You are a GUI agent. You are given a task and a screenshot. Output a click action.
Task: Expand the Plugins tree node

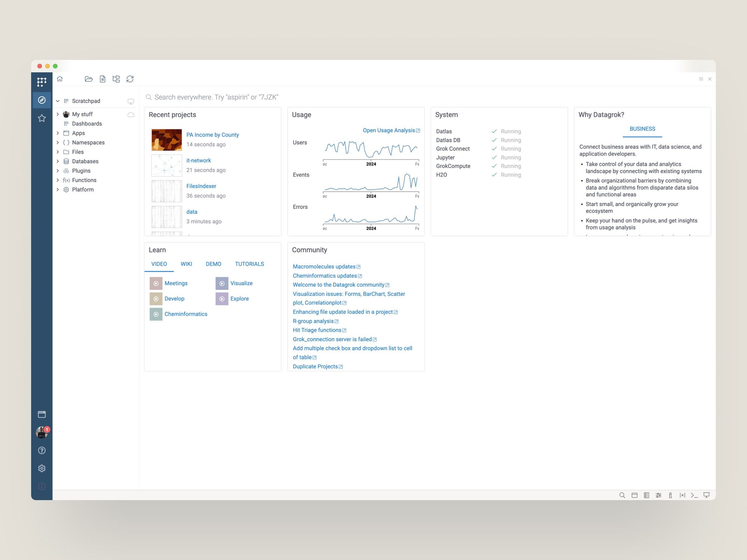tap(58, 171)
